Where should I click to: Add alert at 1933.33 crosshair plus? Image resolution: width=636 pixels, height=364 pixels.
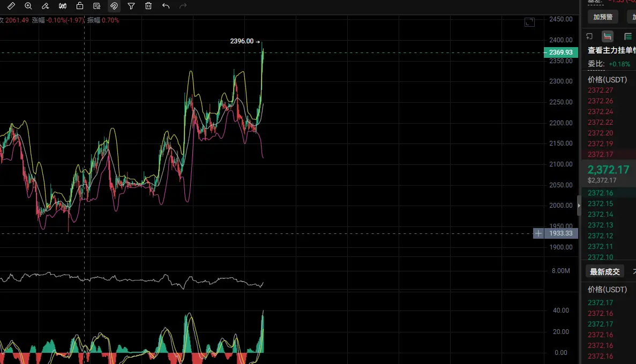[538, 233]
